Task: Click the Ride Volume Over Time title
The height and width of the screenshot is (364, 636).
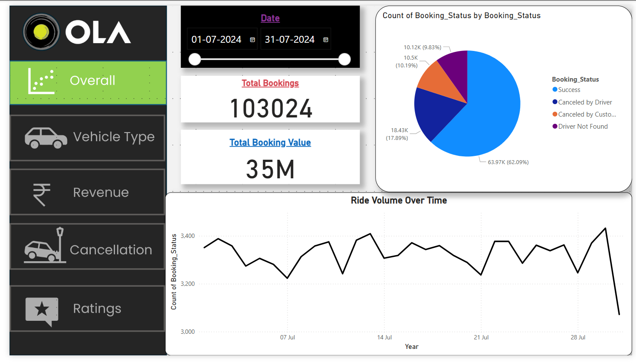Action: [x=399, y=200]
